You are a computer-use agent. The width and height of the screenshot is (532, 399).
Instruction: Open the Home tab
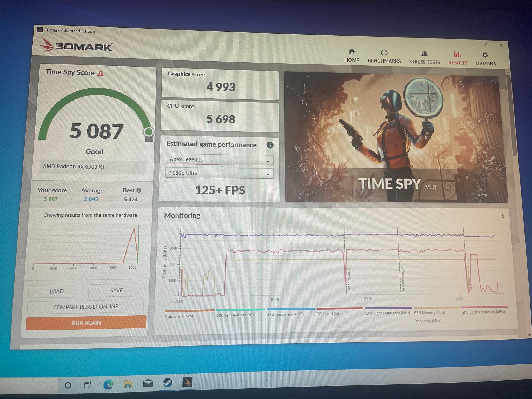pyautogui.click(x=351, y=56)
